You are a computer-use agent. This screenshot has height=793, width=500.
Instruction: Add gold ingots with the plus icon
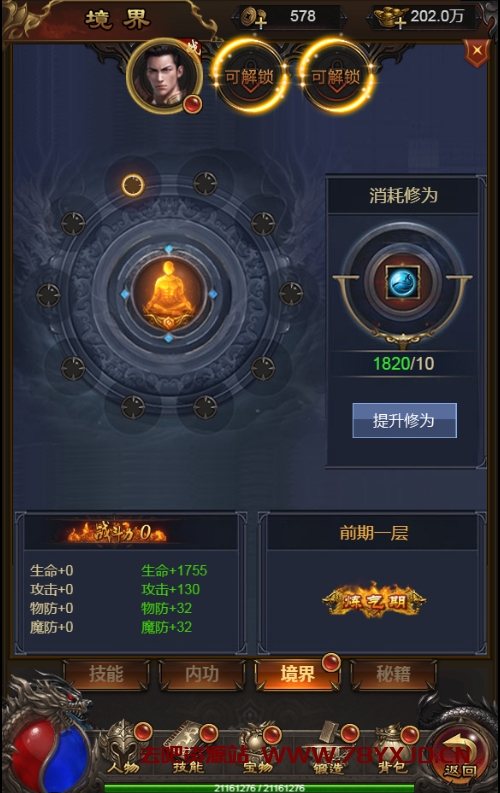(389, 18)
